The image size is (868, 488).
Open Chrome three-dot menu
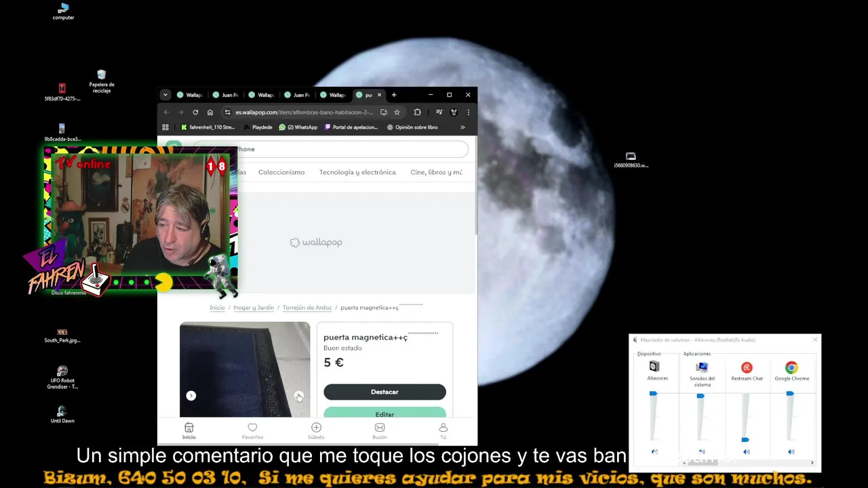(x=468, y=113)
